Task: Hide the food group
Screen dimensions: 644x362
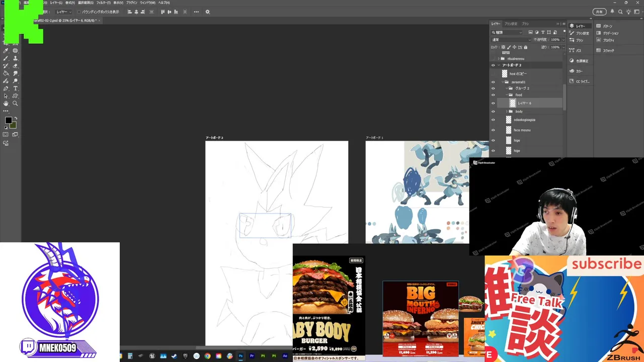Action: pyautogui.click(x=493, y=95)
